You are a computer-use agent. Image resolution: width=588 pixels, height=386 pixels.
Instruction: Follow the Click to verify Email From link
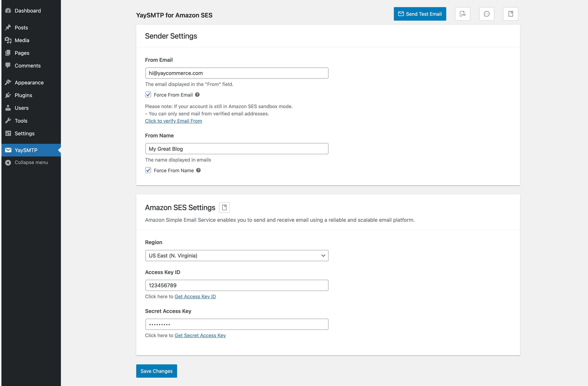pos(173,121)
